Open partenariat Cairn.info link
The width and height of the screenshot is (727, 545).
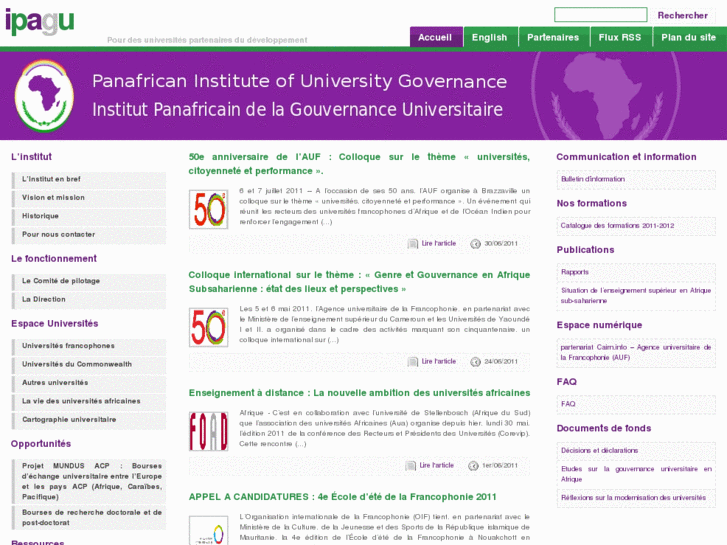tap(636, 353)
